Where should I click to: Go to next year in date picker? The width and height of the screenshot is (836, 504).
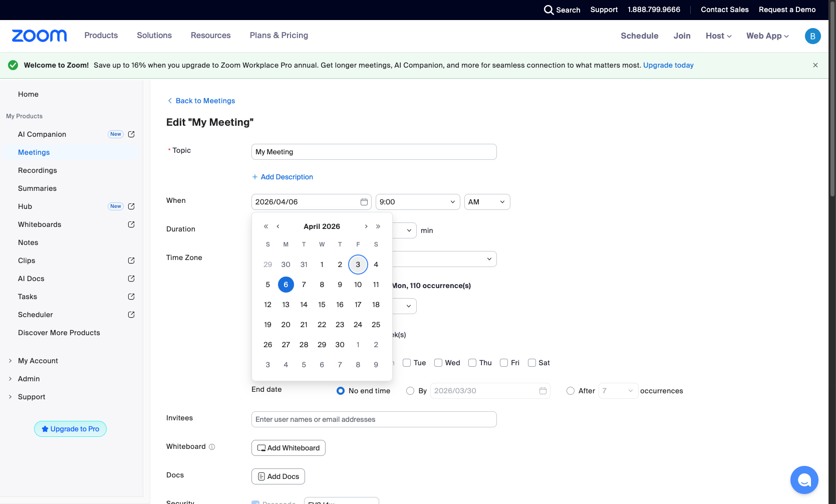(x=378, y=226)
